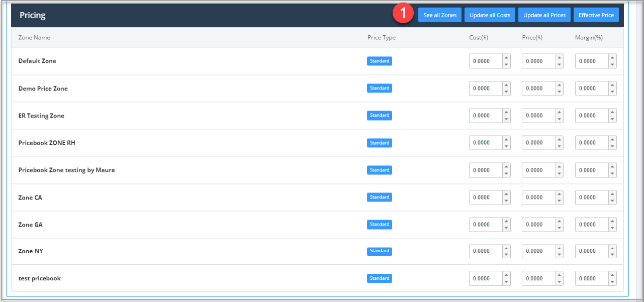
Task: Decrease Default Zone cost with down arrow
Action: point(506,64)
